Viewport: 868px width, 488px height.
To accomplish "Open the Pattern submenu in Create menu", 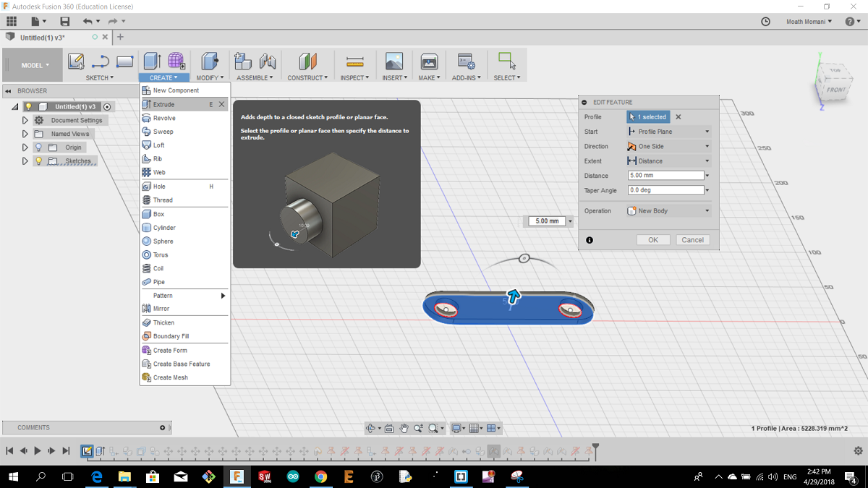I will [x=185, y=296].
